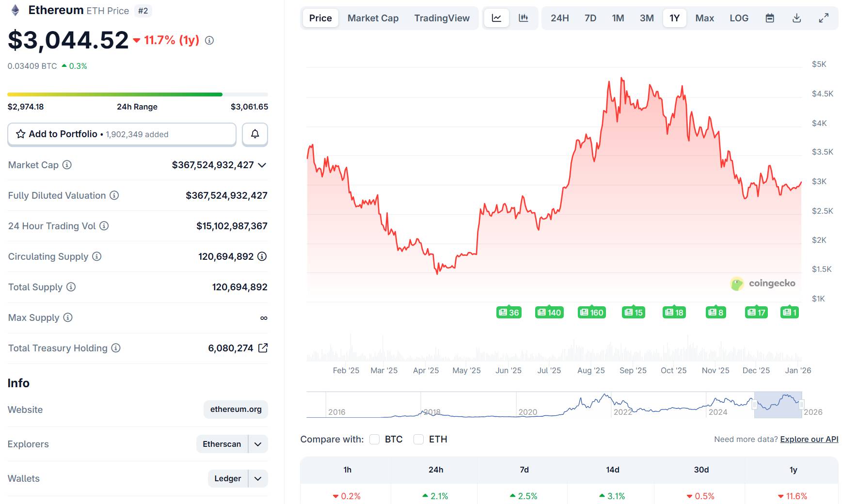Open the Wallets dropdown arrow
This screenshot has height=504, width=842.
tap(258, 479)
